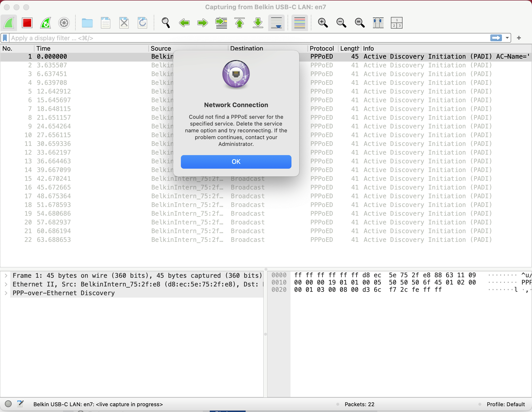This screenshot has height=412, width=532.
Task: Sort by Destination column header
Action: coord(268,48)
